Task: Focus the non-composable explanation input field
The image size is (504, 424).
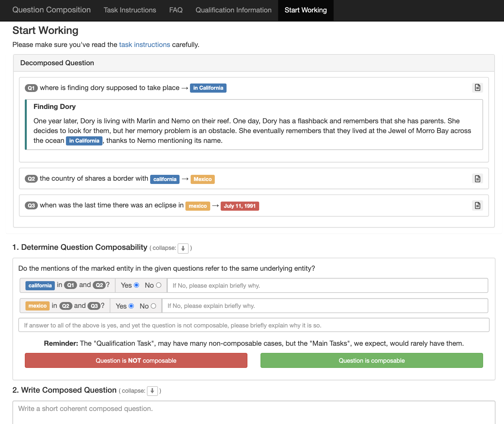Action: pos(254,325)
